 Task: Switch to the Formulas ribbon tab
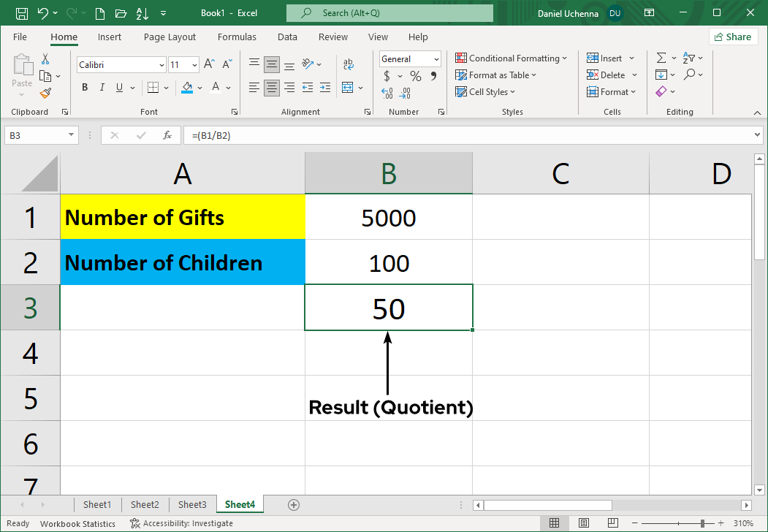(x=237, y=37)
